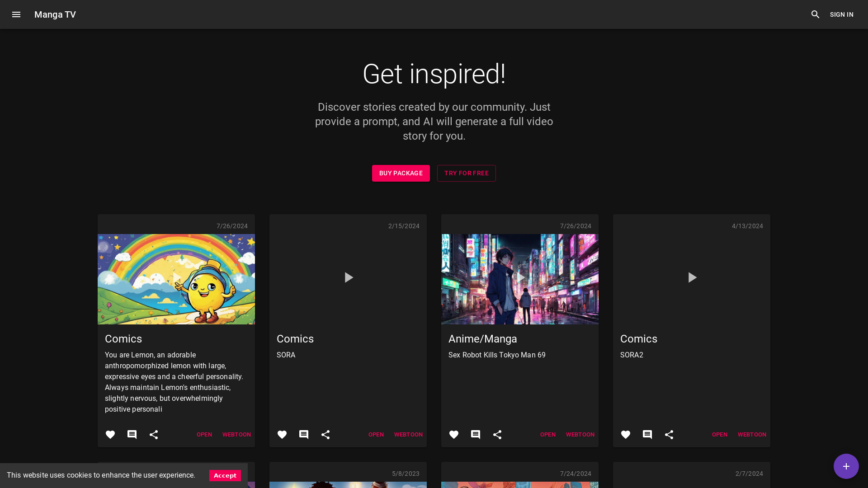
Task: Play the Tokyo neon street video
Action: point(520,277)
